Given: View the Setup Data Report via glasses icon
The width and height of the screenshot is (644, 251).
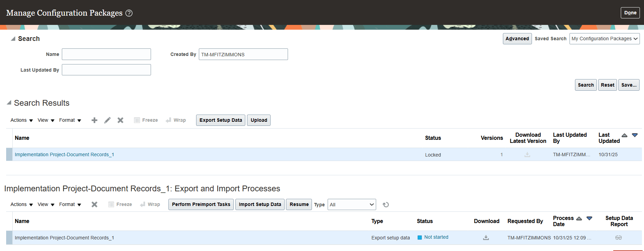Looking at the screenshot, I should [x=619, y=237].
